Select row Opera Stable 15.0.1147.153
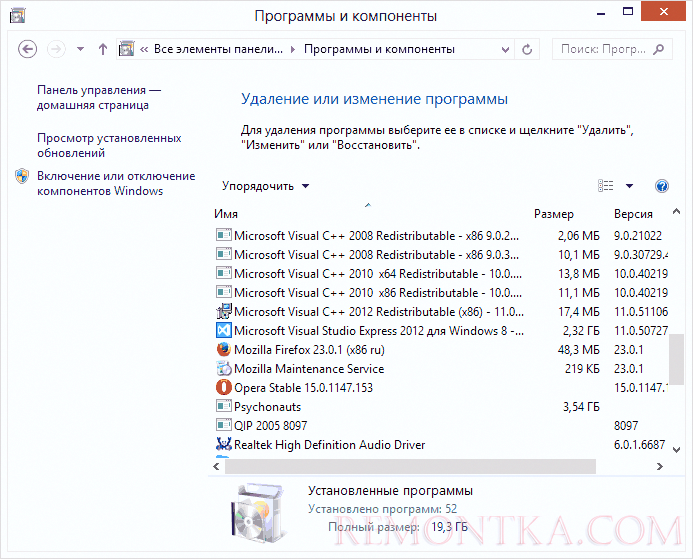 (442, 388)
